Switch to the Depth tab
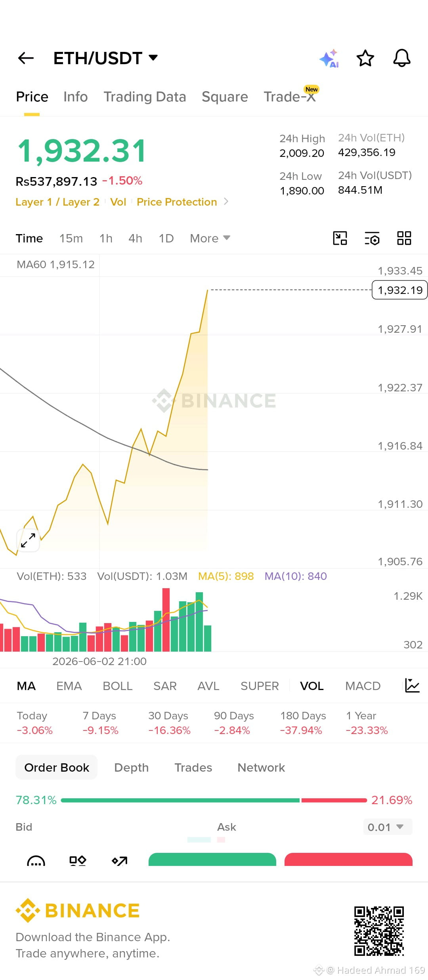428x980 pixels. 131,768
